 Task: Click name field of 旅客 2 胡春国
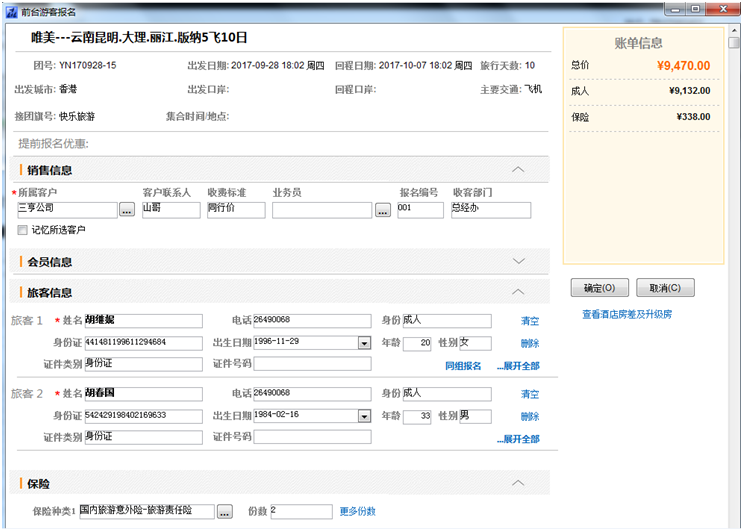pyautogui.click(x=144, y=394)
